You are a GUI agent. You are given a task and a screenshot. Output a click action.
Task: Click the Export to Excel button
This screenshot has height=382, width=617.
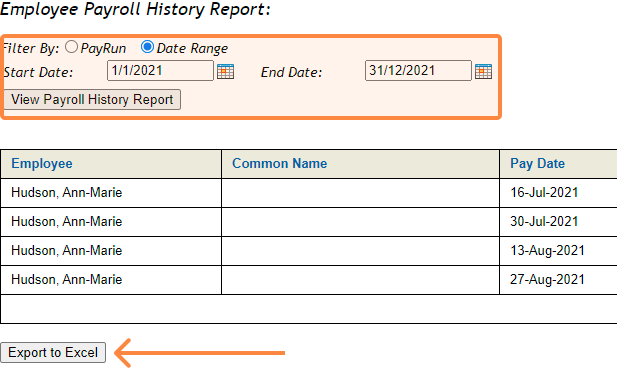pyautogui.click(x=53, y=352)
